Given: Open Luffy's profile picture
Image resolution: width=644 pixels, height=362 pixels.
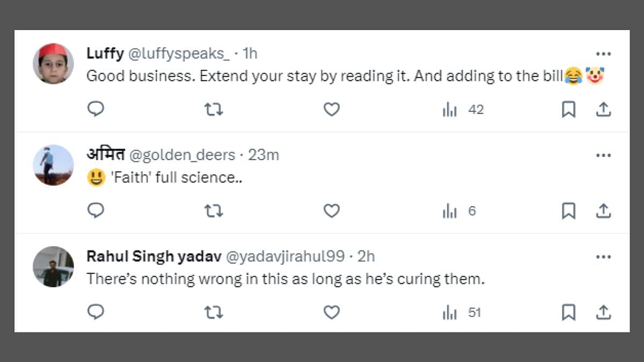Looking at the screenshot, I should [x=53, y=63].
